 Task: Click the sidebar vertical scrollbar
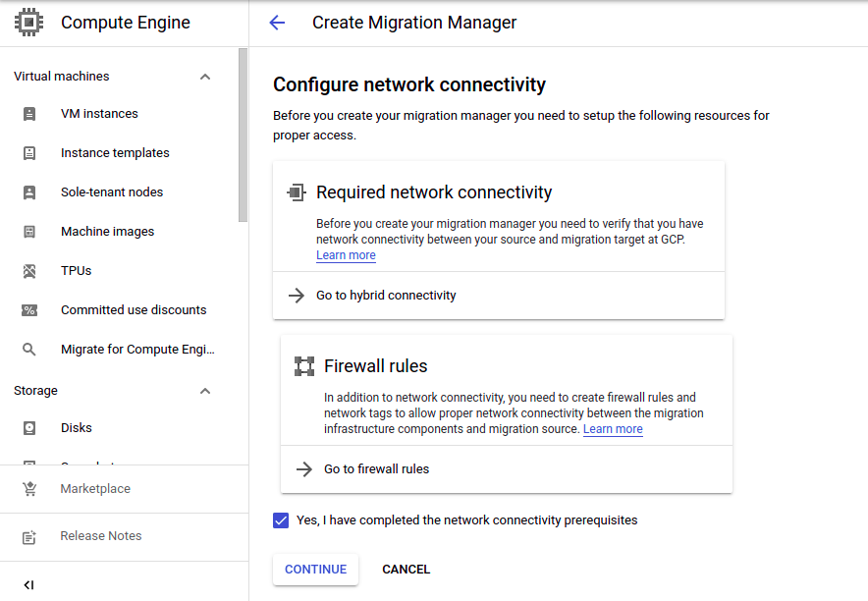click(244, 137)
